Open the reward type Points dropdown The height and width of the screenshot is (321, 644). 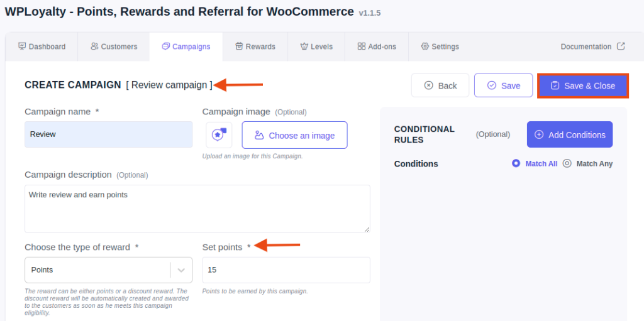108,270
